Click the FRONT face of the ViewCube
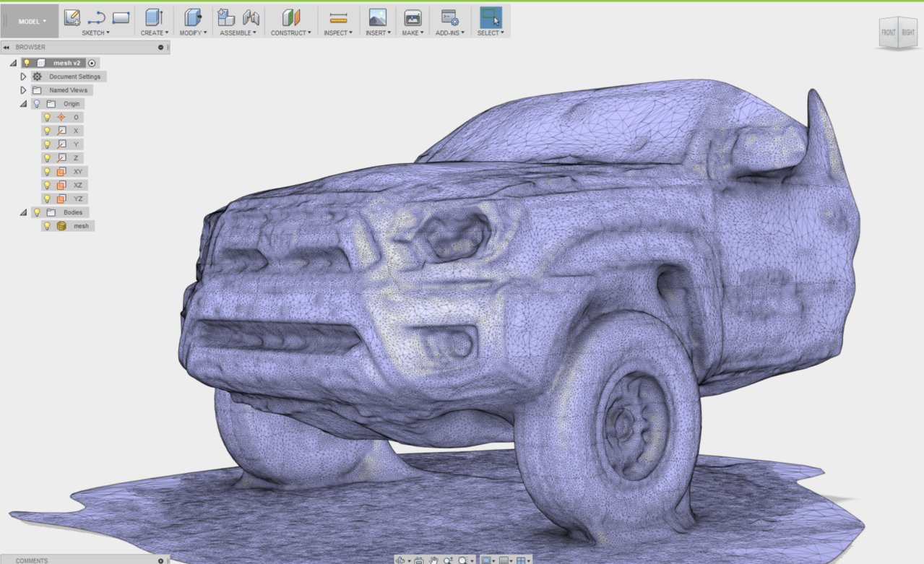The image size is (924, 564). coord(888,33)
